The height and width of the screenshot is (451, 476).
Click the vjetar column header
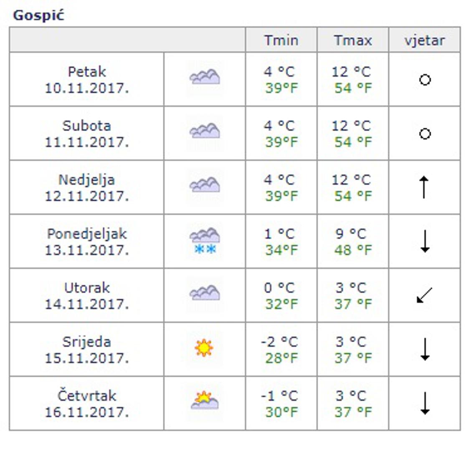point(424,41)
